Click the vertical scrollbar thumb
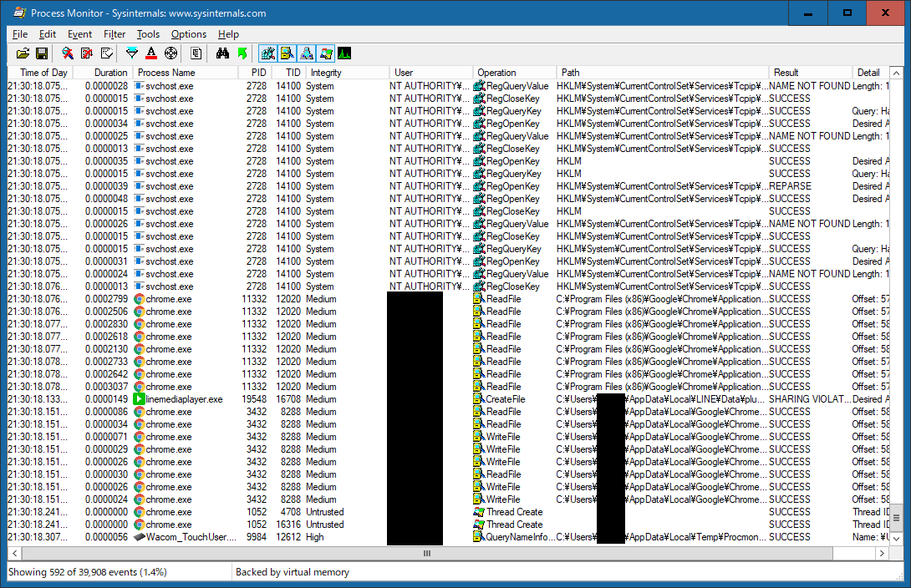 [x=897, y=518]
